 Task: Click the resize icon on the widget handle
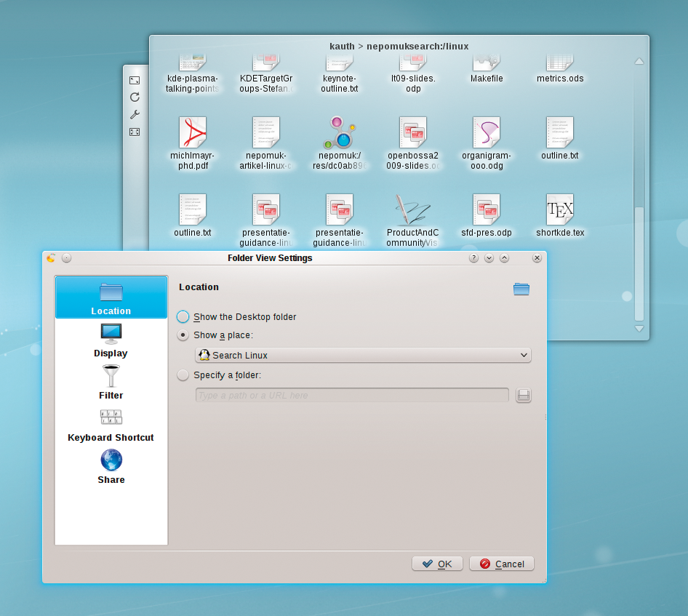click(x=135, y=80)
